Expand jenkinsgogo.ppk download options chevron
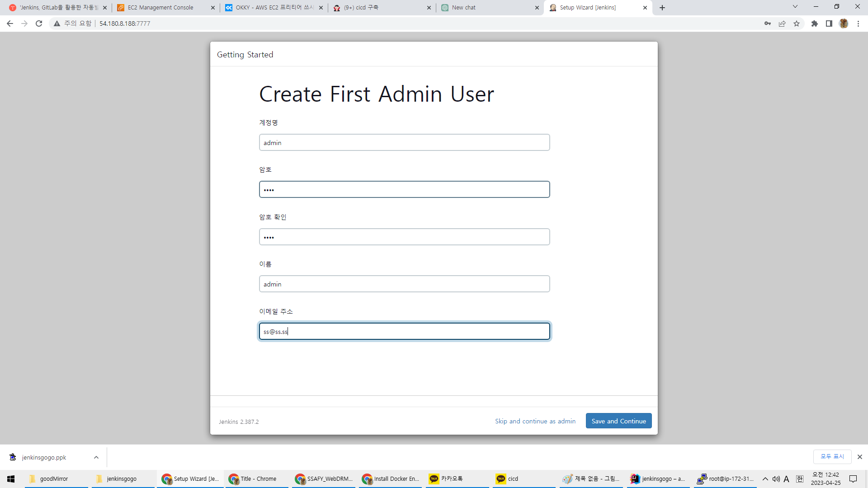This screenshot has width=868, height=488. click(x=96, y=457)
